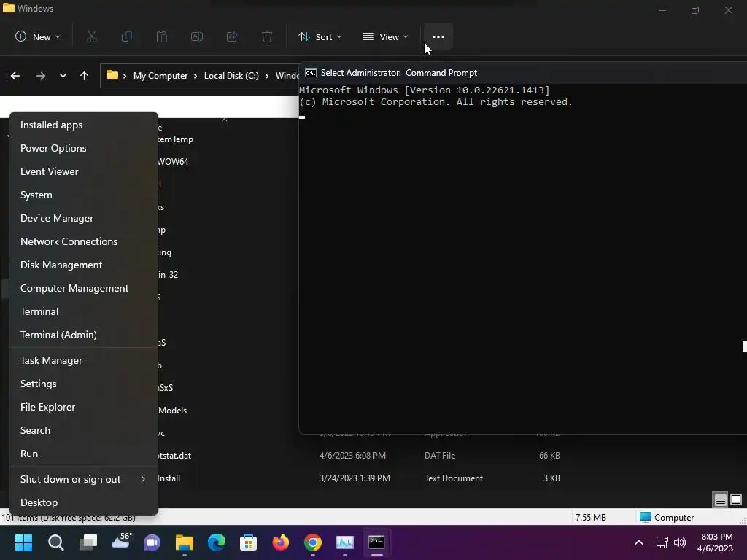Open the View dropdown
Screen dimensions: 747x560
[385, 36]
